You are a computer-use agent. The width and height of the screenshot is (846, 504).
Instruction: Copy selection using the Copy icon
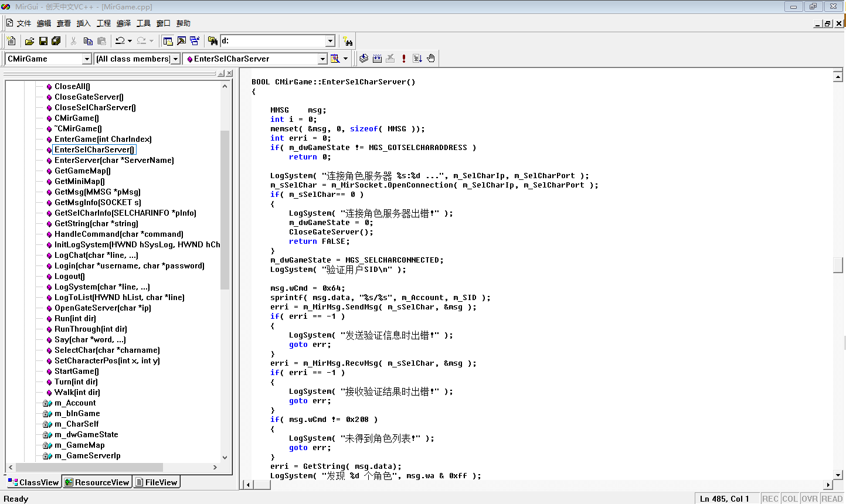point(88,41)
